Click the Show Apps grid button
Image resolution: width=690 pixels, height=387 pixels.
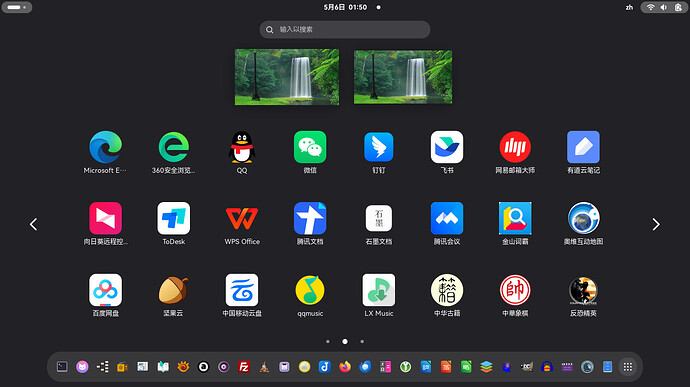pyautogui.click(x=628, y=367)
